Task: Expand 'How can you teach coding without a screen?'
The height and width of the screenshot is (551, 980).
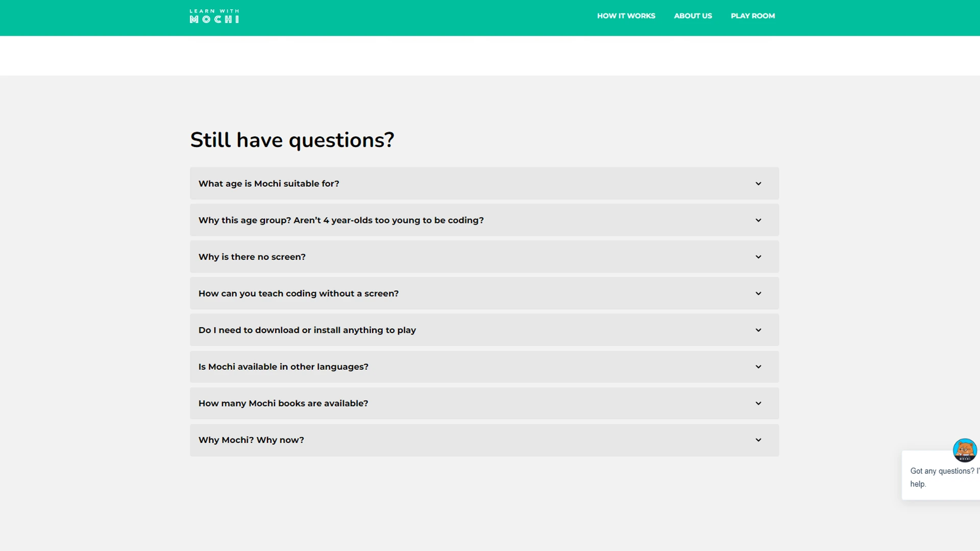Action: click(299, 294)
